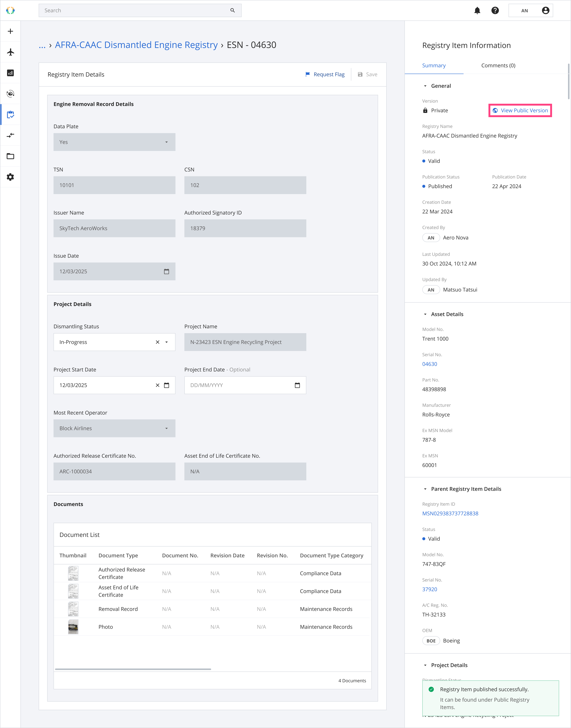Collapse the General section
This screenshot has height=728, width=571.
point(425,86)
